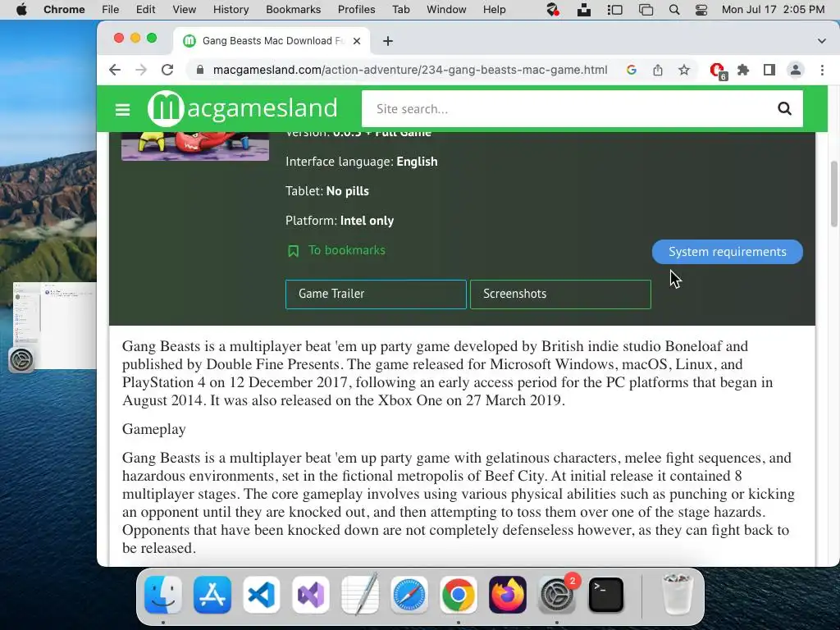Screen dimensions: 840x630
Task: Open Visual Studio Code in Dock
Action: (262, 595)
